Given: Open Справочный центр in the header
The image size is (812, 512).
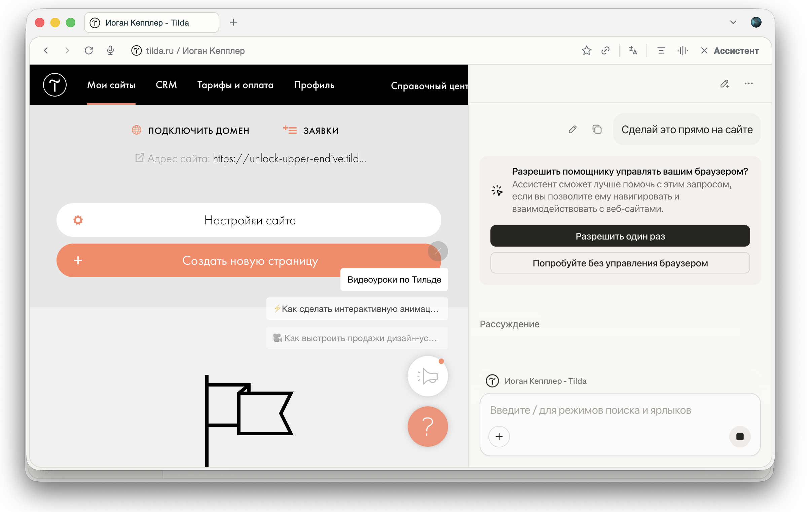Looking at the screenshot, I should point(429,86).
